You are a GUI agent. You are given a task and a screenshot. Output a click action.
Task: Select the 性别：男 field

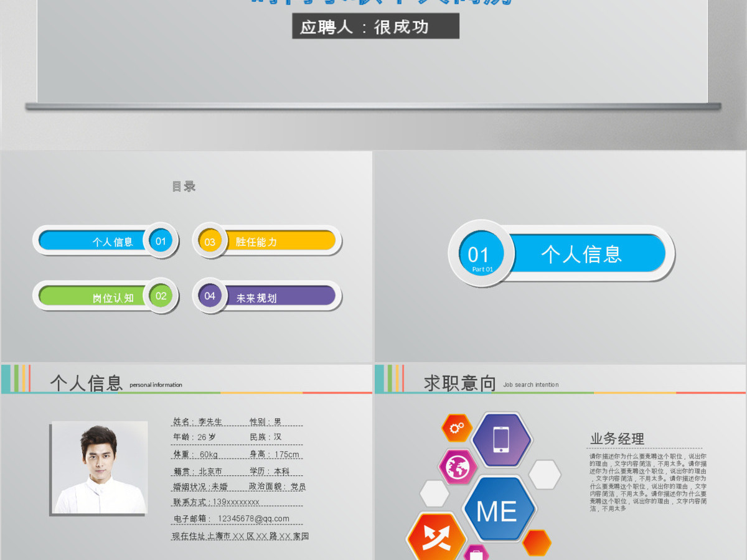[x=266, y=421]
